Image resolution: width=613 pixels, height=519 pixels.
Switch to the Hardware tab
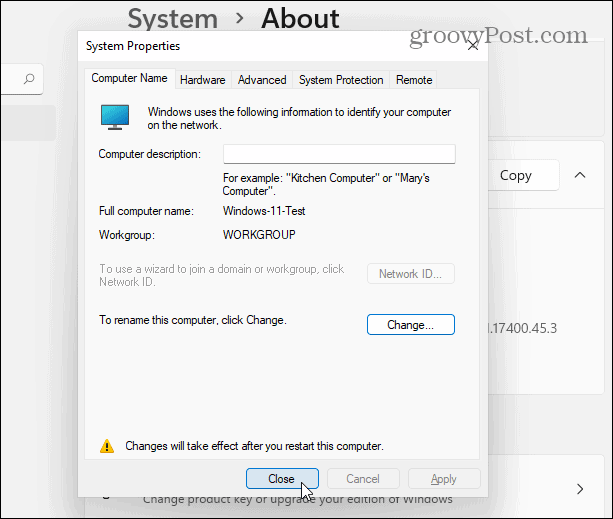point(203,80)
